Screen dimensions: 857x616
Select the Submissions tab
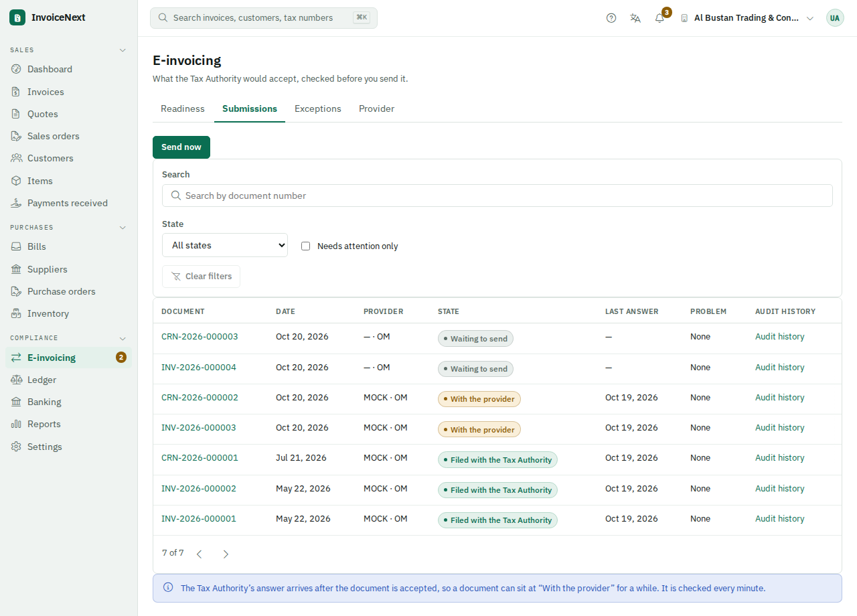pos(250,108)
